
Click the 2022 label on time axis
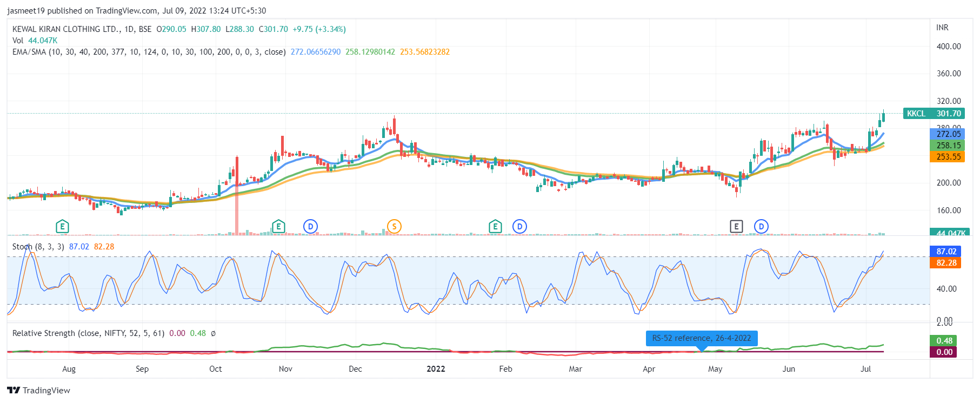point(436,369)
